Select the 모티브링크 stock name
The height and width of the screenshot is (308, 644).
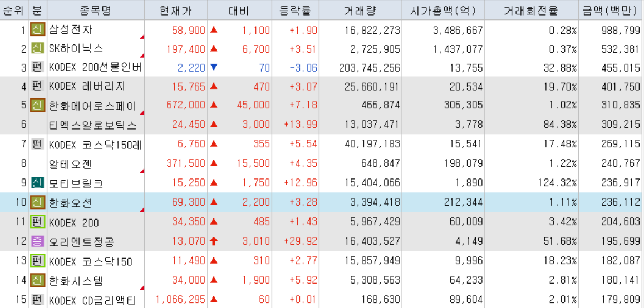(76, 183)
